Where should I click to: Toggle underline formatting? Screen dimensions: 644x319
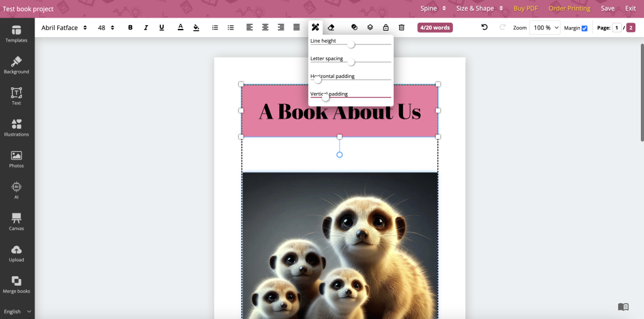(162, 28)
